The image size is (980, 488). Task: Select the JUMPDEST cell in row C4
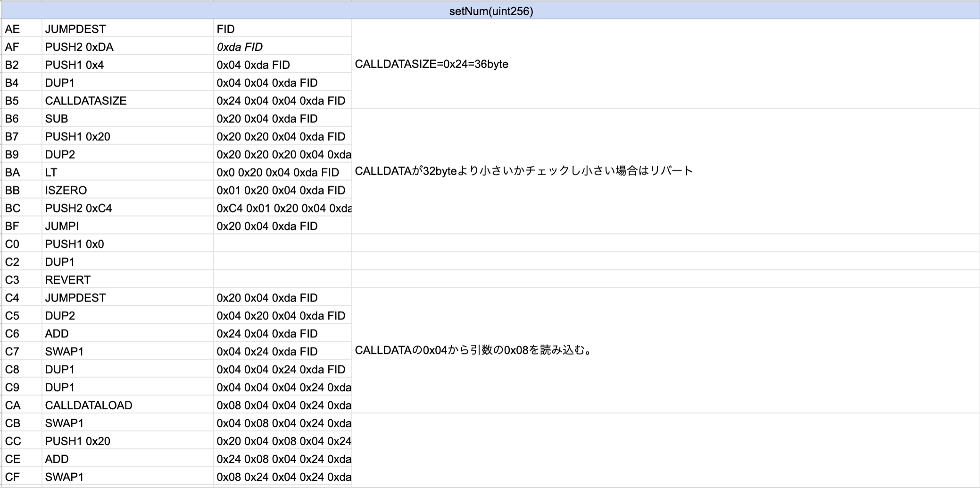point(127,298)
